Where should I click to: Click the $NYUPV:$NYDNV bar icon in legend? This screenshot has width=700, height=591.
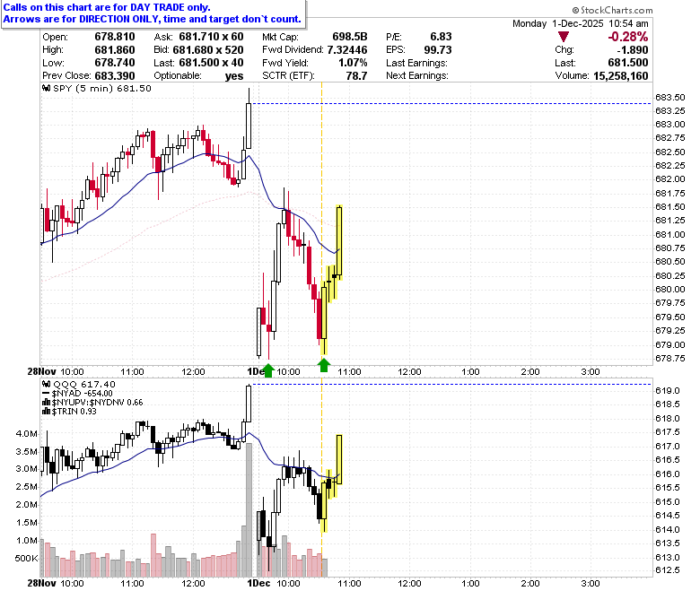point(47,403)
